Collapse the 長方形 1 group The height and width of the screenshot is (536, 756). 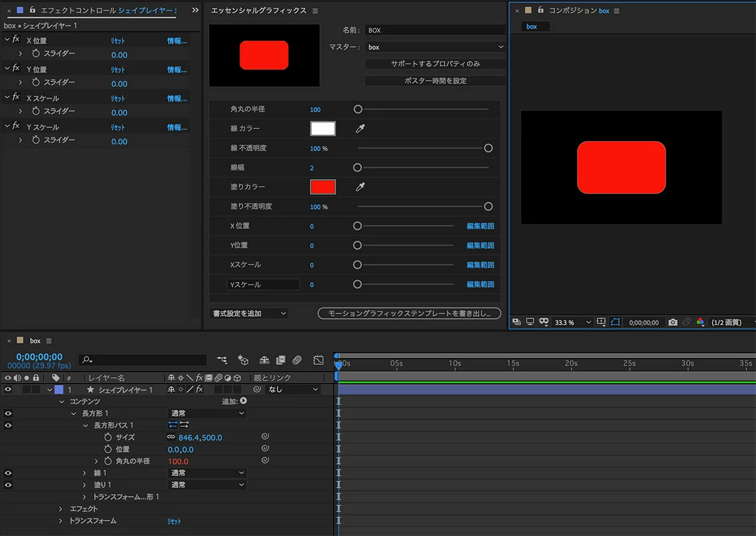click(73, 413)
